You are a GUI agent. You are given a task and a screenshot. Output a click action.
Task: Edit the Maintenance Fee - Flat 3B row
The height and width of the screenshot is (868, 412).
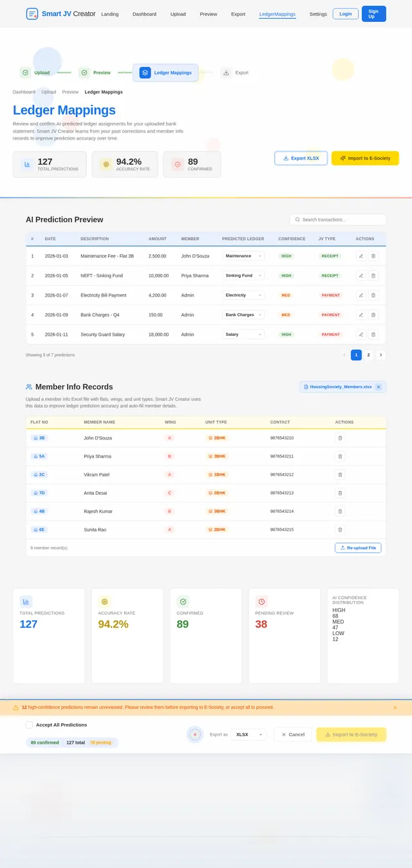361,255
